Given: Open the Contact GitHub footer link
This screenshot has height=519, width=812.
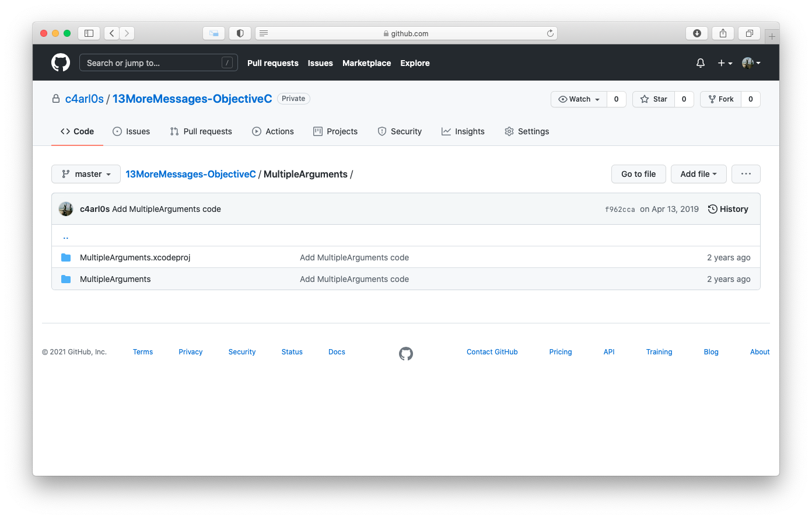Looking at the screenshot, I should pyautogui.click(x=492, y=352).
